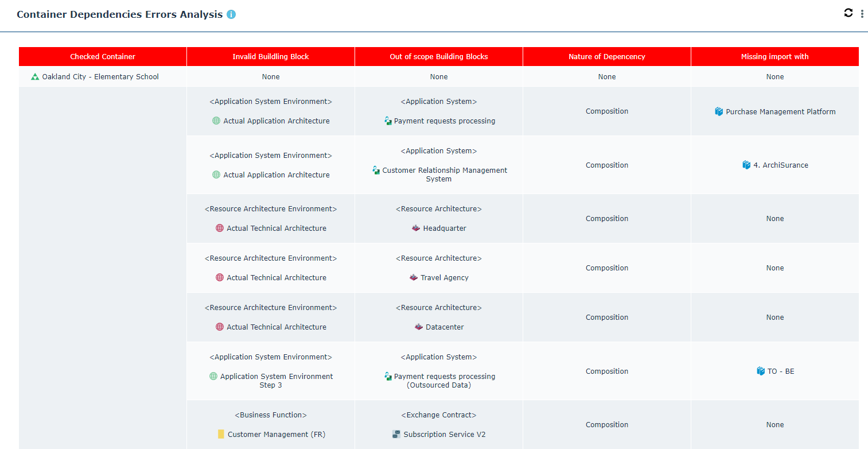
Task: Click the Invalid Building Block column header
Action: pos(270,57)
